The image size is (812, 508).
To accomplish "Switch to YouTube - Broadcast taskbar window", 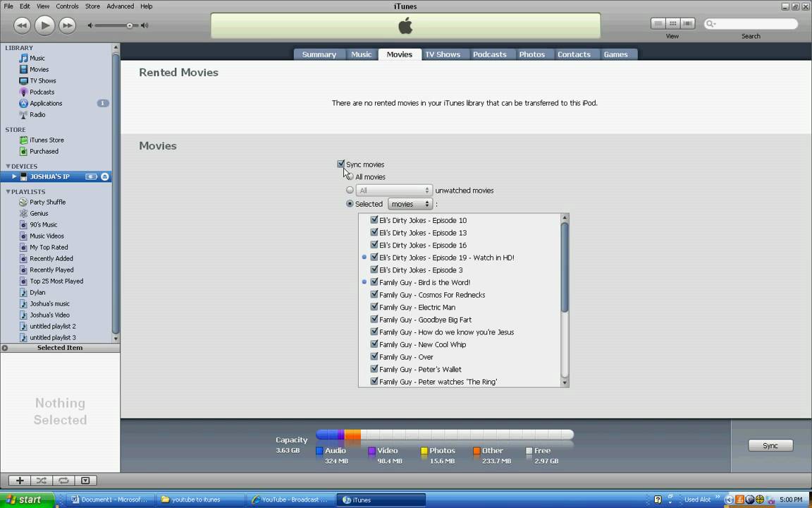I will 290,500.
